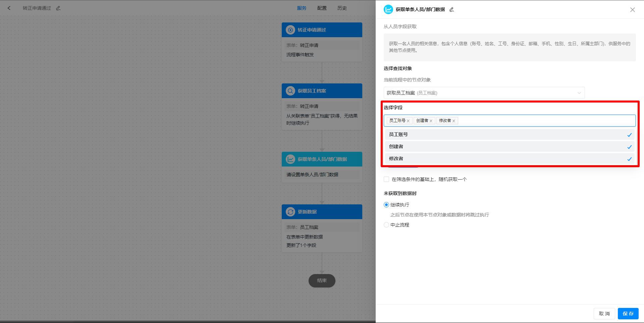Screen dimensions: 644x323
Task: Click the 结束 node in the workflow
Action: pyautogui.click(x=322, y=281)
